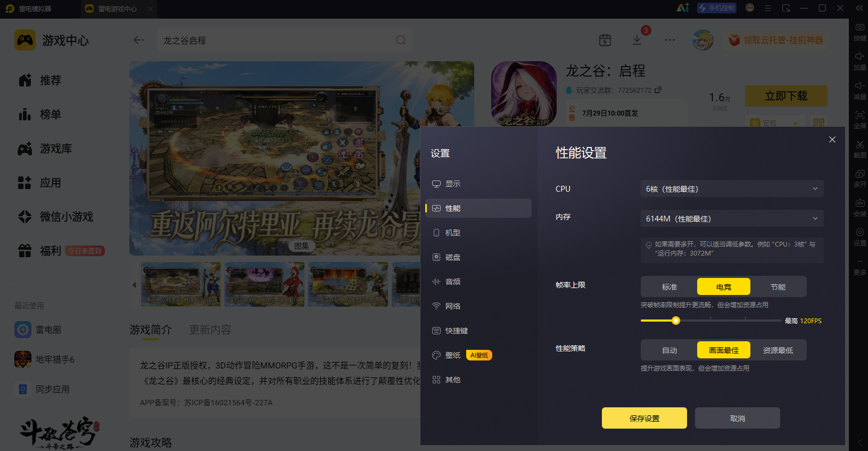This screenshot has height=451, width=868.
Task: Open 网络 settings category
Action: click(478, 306)
